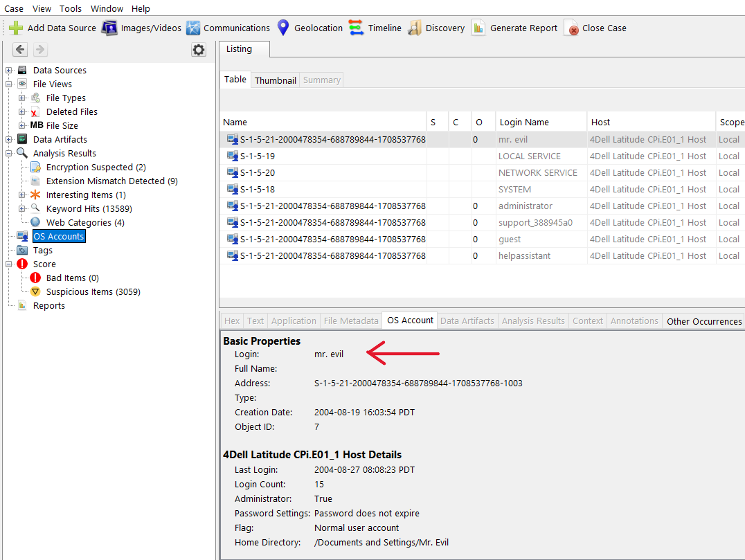The image size is (745, 560).
Task: Select the administrator account row
Action: (x=525, y=206)
